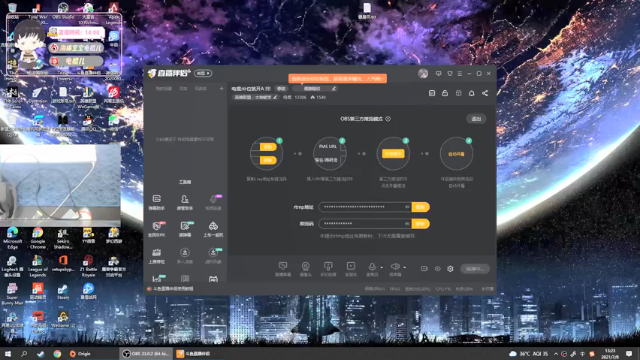
Task: Open the OBS Studio desktop icon
Action: tap(63, 11)
